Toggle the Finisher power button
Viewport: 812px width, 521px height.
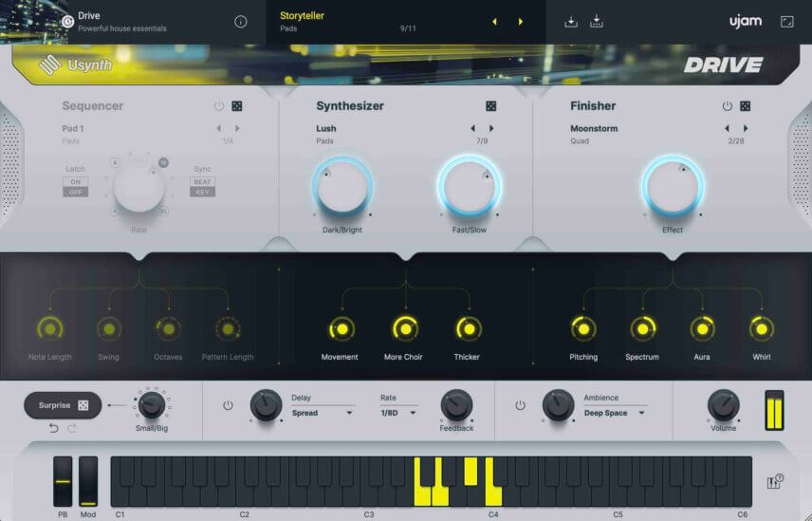[727, 106]
